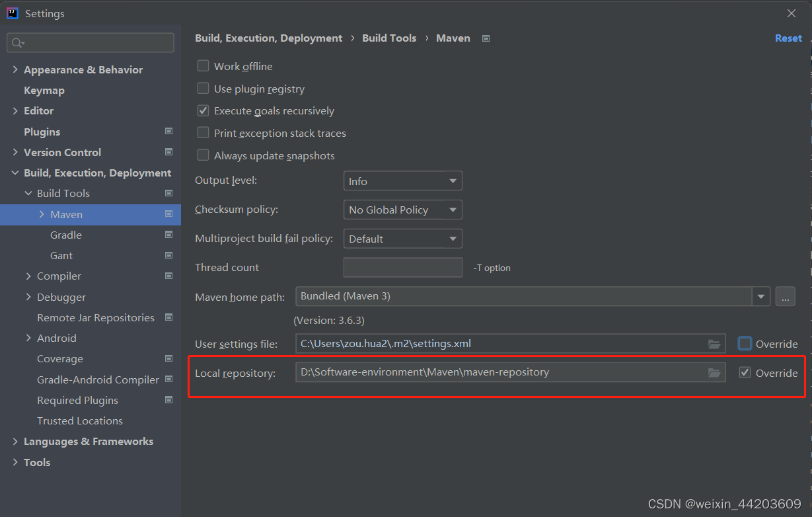
Task: Expand the Maven tree node
Action: [42, 214]
